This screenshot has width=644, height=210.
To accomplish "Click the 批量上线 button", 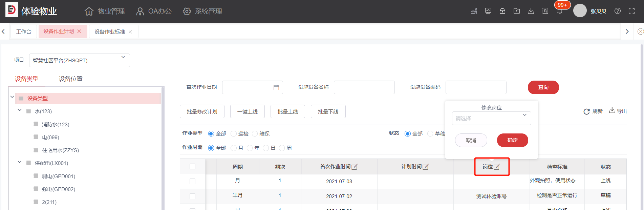I will pyautogui.click(x=288, y=111).
